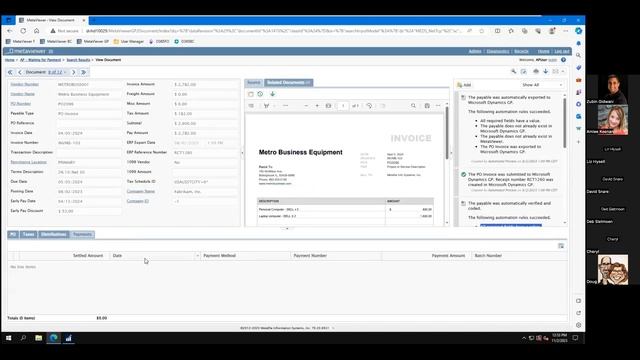Click the Add note button

point(464,85)
